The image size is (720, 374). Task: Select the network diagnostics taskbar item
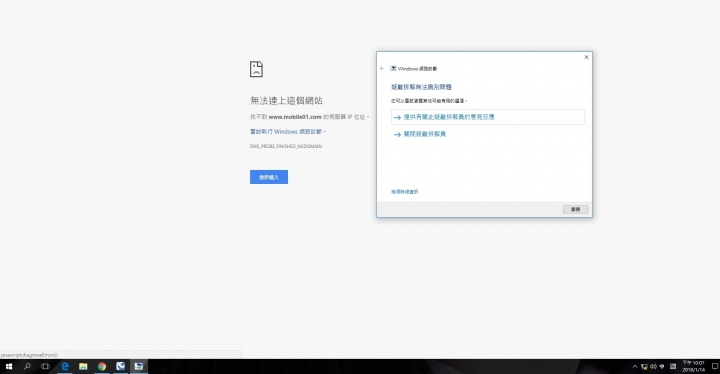[x=139, y=366]
